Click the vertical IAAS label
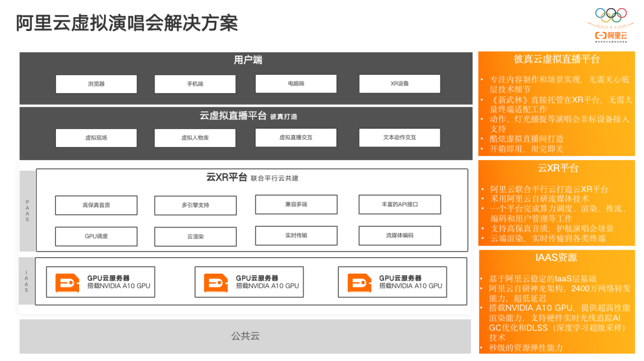This screenshot has width=644, height=361. click(27, 281)
